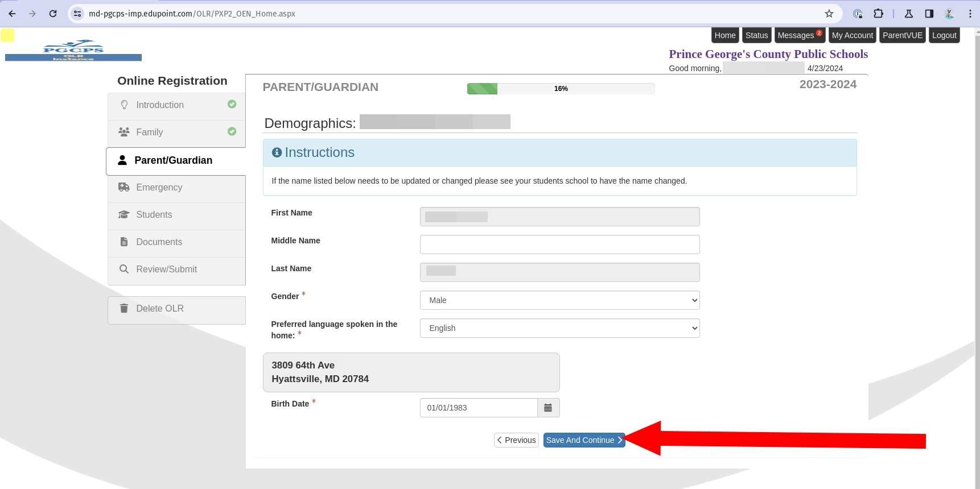Select the Documents sidebar item
The height and width of the screenshot is (489, 980).
[x=159, y=242]
